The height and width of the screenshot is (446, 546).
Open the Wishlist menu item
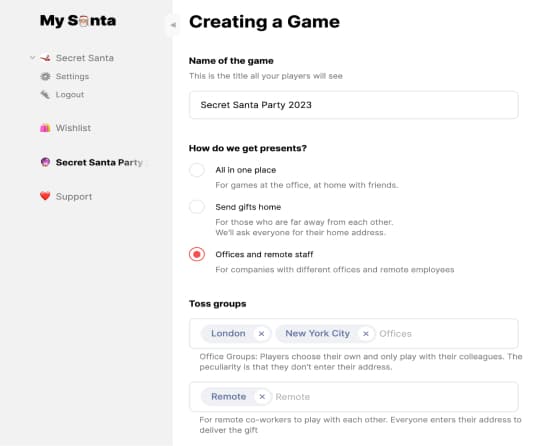pos(73,128)
